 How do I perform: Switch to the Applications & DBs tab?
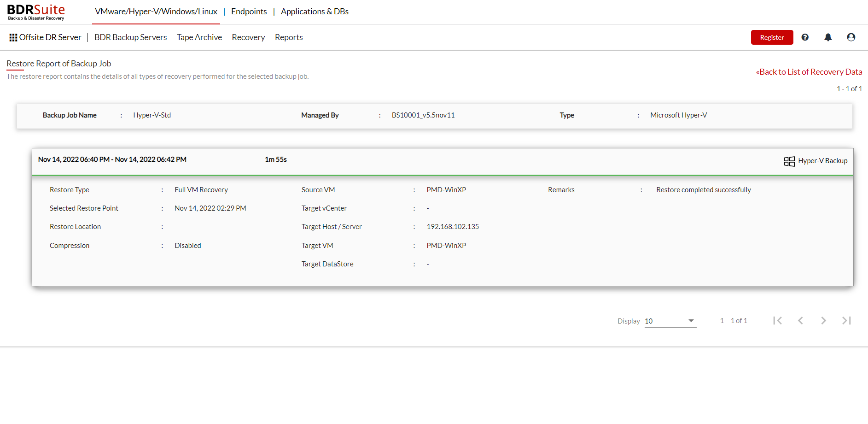(x=315, y=12)
